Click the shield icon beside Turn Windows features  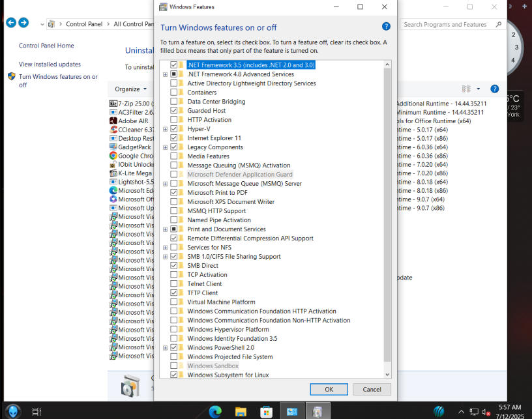(12, 76)
